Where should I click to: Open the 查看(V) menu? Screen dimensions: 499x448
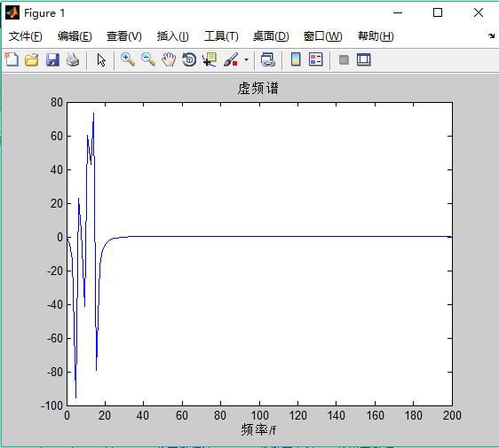point(124,36)
